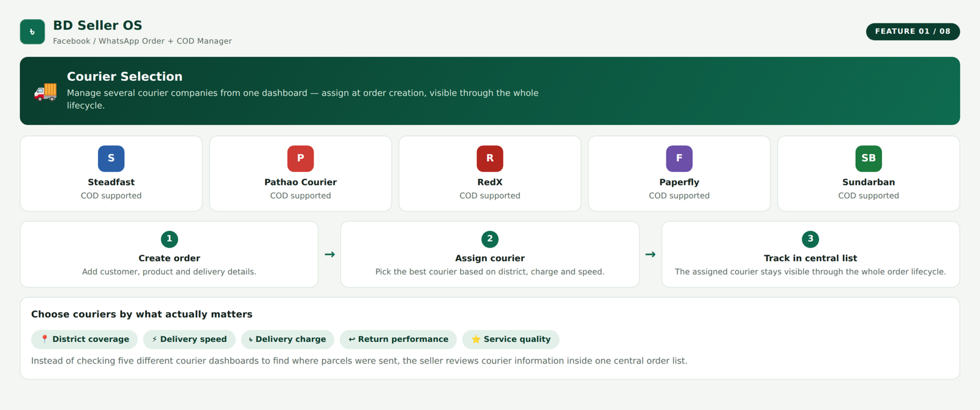
Task: Click the step 1 number badge
Action: click(169, 239)
